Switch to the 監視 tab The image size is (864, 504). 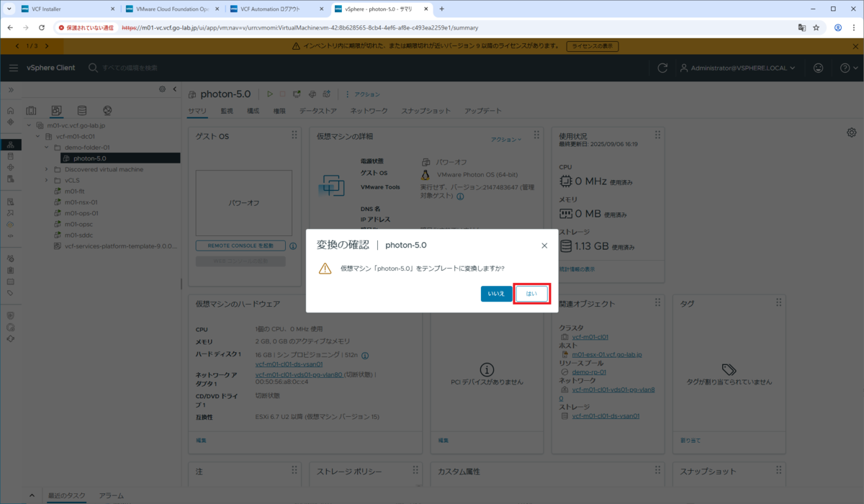click(227, 111)
